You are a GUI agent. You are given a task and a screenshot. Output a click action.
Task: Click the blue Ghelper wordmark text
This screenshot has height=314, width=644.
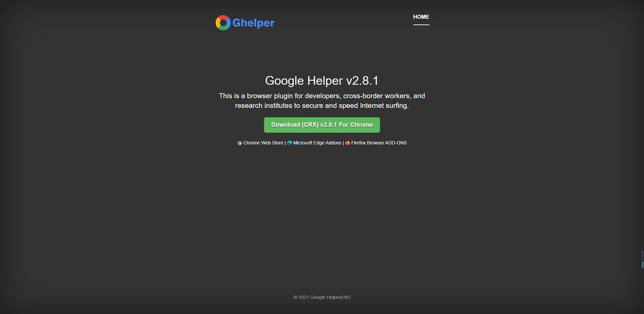(253, 23)
